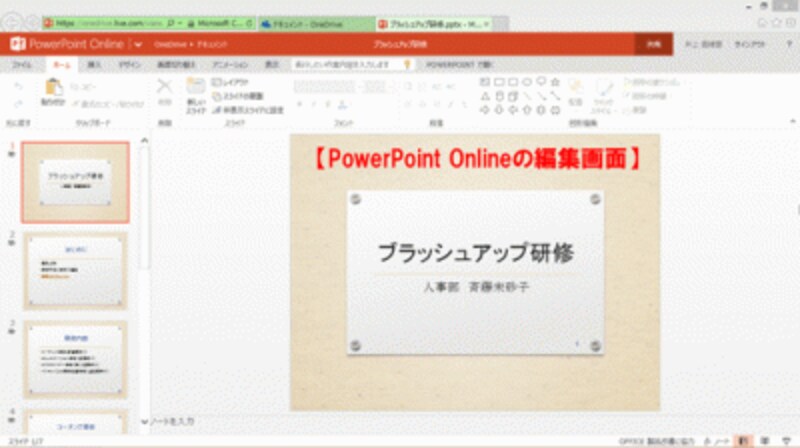The width and height of the screenshot is (800, 448).
Task: Select slide 1 thumbnail
Action: [76, 183]
